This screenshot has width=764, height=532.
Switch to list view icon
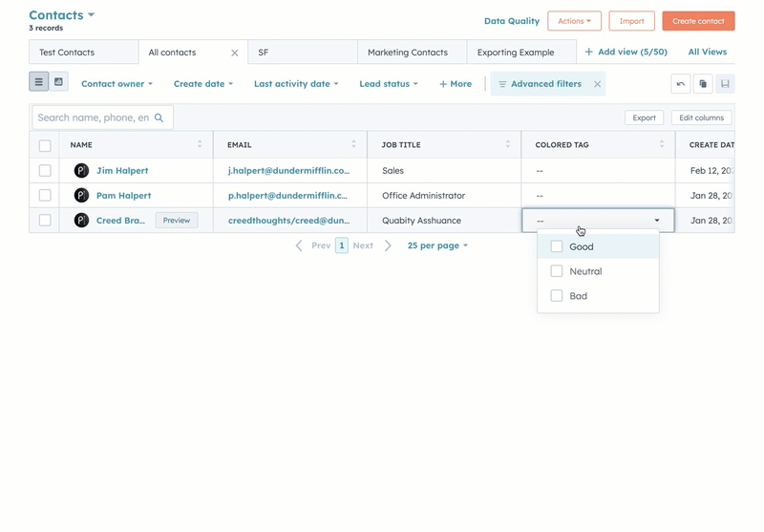pos(38,82)
